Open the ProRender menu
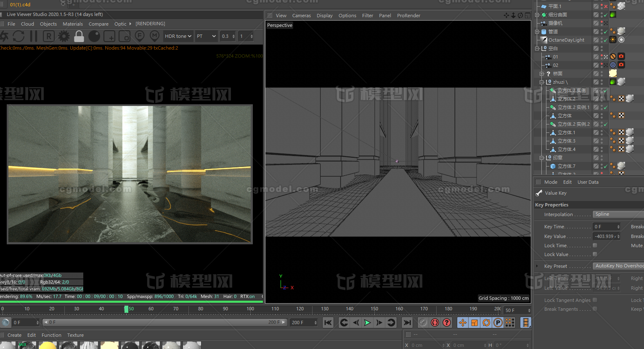644x349 pixels. click(x=408, y=16)
